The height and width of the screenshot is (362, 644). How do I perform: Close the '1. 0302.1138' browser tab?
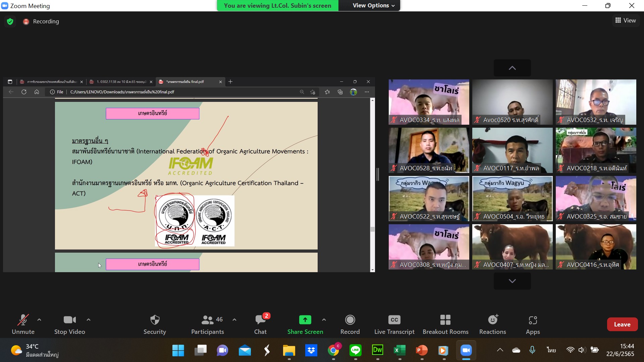pyautogui.click(x=151, y=82)
